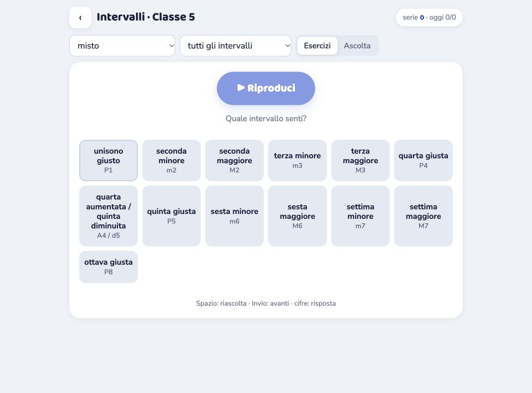The width and height of the screenshot is (532, 393).
Task: Select sesta maggiore (M6)
Action: (298, 216)
